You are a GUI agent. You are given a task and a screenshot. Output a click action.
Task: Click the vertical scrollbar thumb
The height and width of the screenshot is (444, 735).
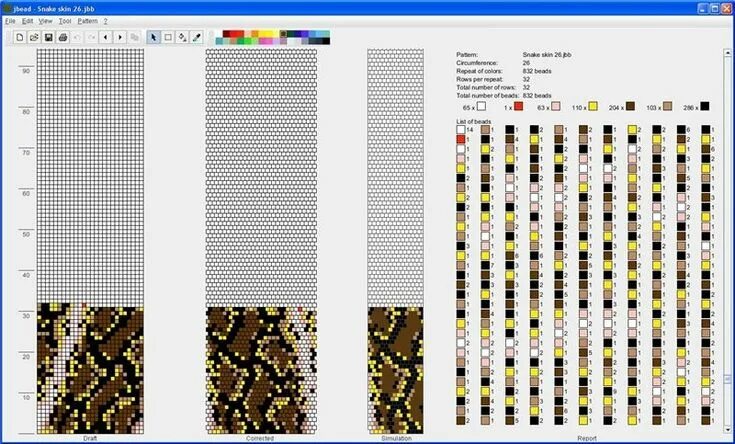point(728,379)
